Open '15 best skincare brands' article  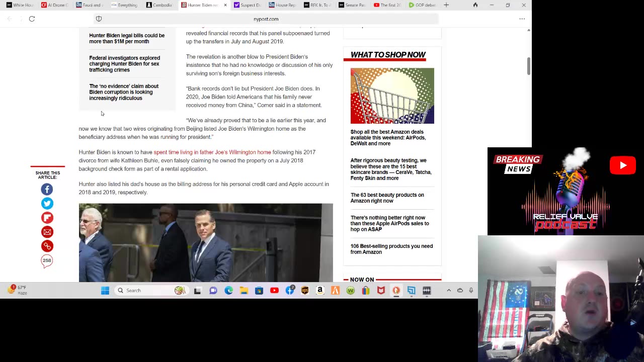coord(391,169)
